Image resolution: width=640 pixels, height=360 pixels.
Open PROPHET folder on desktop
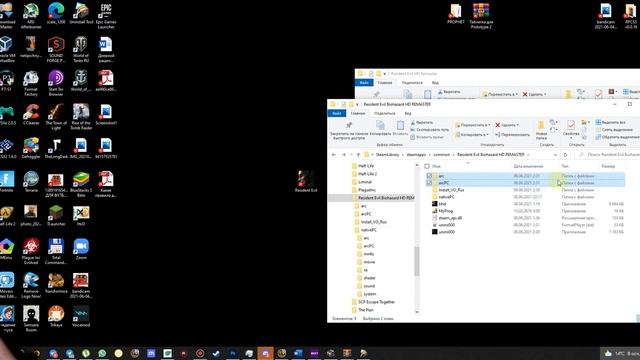click(456, 14)
